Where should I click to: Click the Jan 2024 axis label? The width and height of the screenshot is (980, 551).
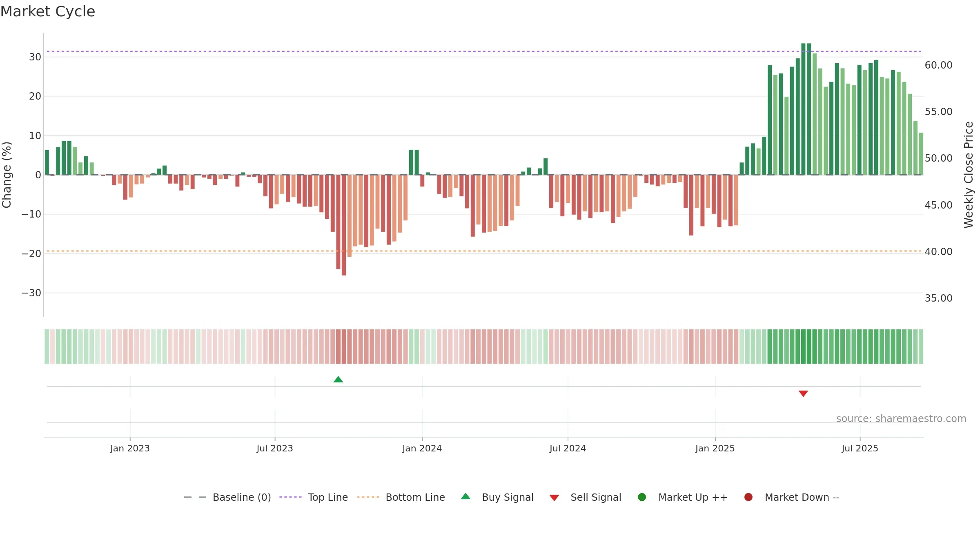tap(422, 448)
